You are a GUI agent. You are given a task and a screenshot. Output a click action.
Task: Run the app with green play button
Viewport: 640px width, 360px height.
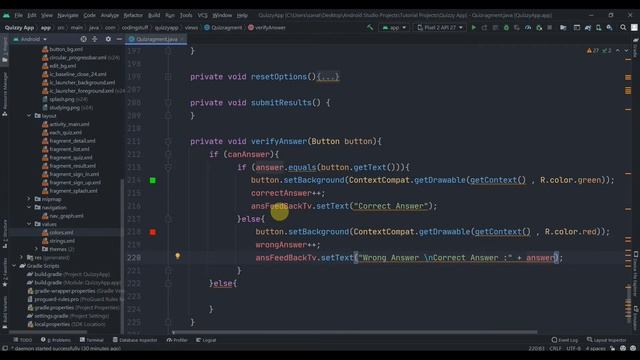point(473,27)
